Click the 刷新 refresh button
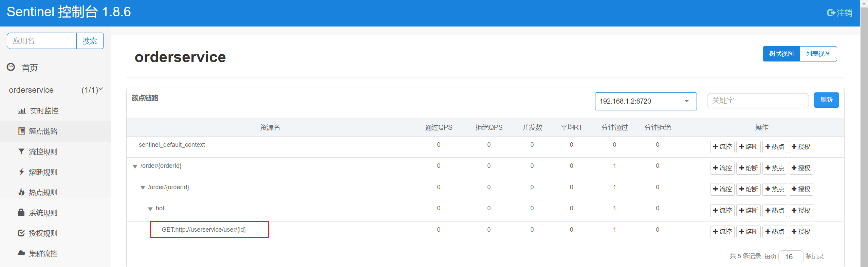The image size is (868, 267). point(826,100)
